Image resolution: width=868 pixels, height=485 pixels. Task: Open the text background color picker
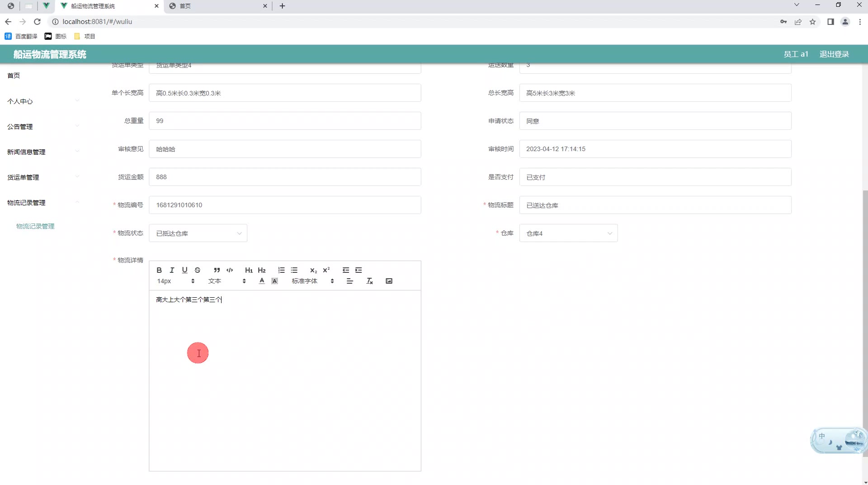tap(274, 281)
